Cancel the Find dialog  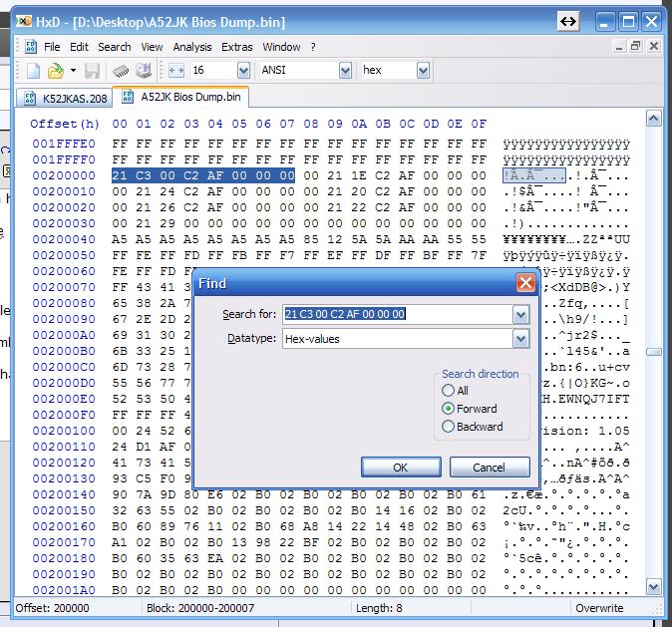pyautogui.click(x=490, y=468)
